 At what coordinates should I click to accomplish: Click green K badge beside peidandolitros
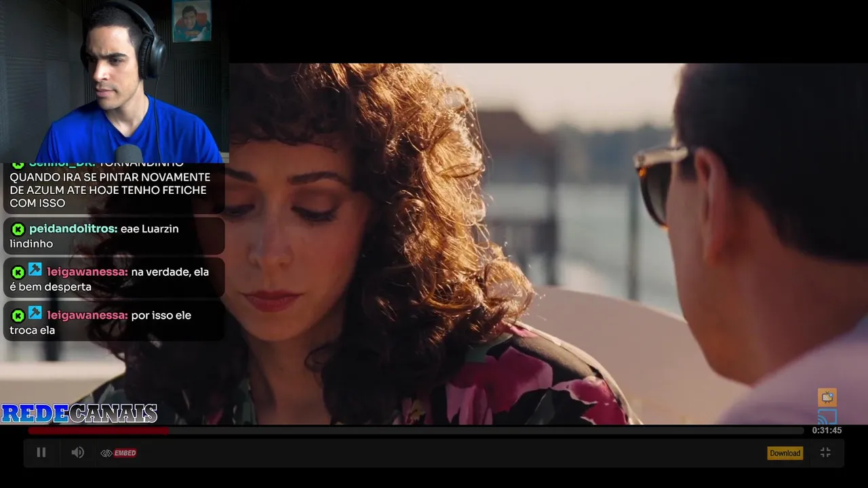[x=18, y=229]
